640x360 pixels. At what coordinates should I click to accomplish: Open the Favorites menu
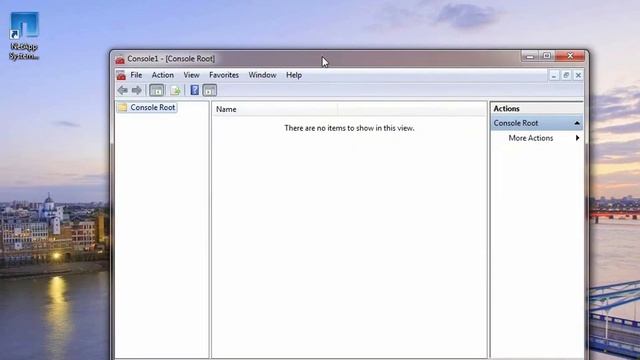[x=224, y=75]
